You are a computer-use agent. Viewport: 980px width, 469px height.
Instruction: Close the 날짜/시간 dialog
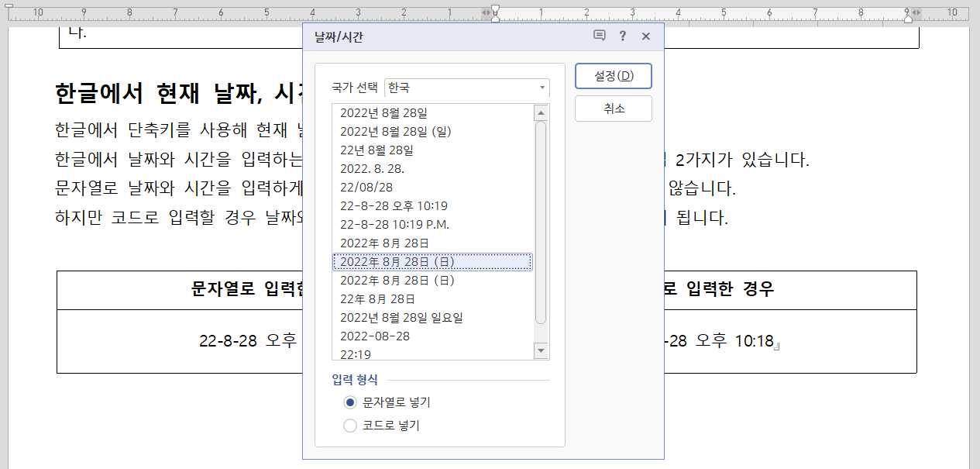tap(646, 36)
